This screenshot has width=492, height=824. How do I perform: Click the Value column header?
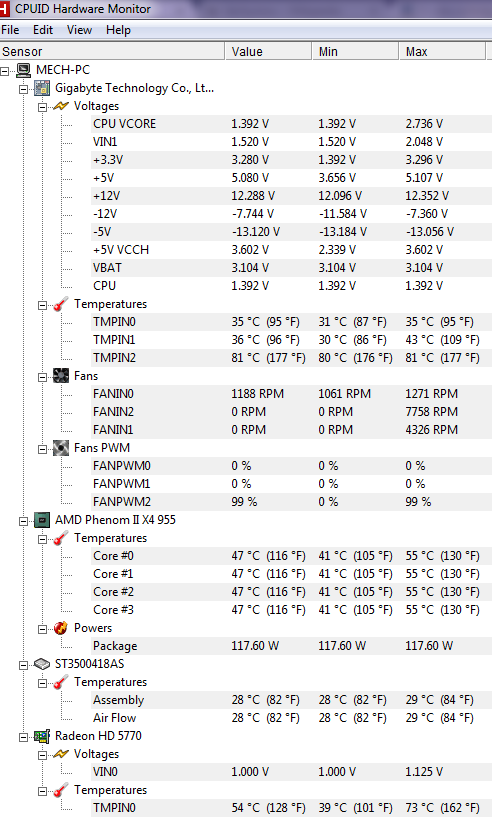point(269,52)
